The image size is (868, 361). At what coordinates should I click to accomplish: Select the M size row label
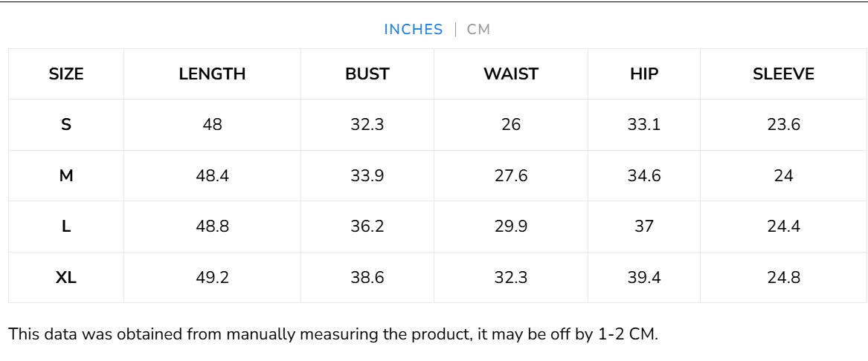pos(66,176)
